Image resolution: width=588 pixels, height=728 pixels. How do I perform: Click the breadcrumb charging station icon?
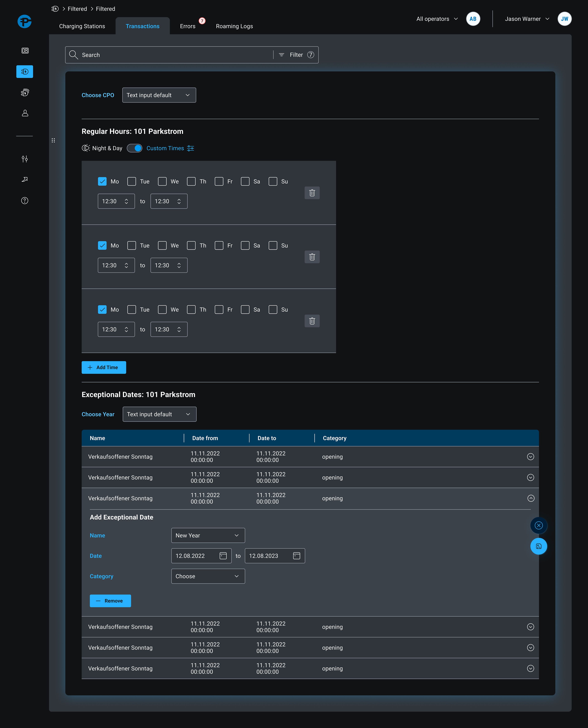click(x=55, y=9)
